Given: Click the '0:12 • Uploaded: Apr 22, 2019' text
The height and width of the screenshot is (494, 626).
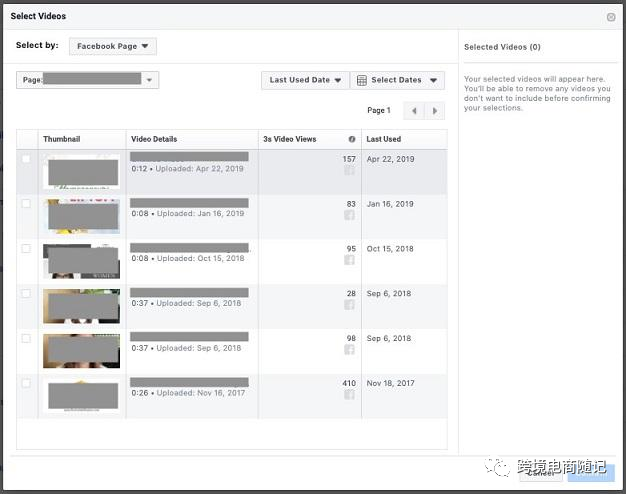Looking at the screenshot, I should coord(187,169).
